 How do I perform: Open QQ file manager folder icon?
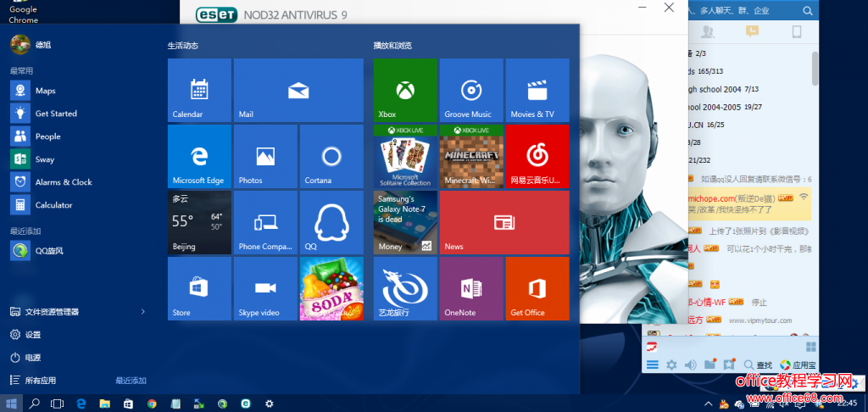pos(709,365)
